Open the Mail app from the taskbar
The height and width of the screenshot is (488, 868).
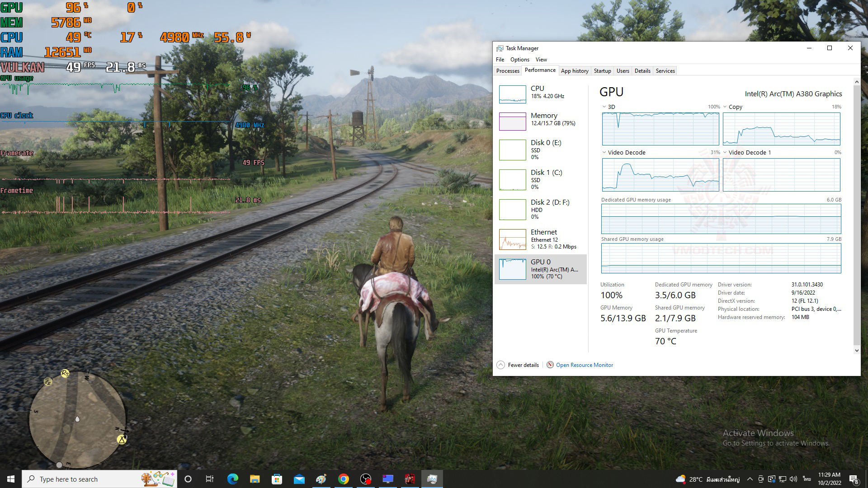299,479
